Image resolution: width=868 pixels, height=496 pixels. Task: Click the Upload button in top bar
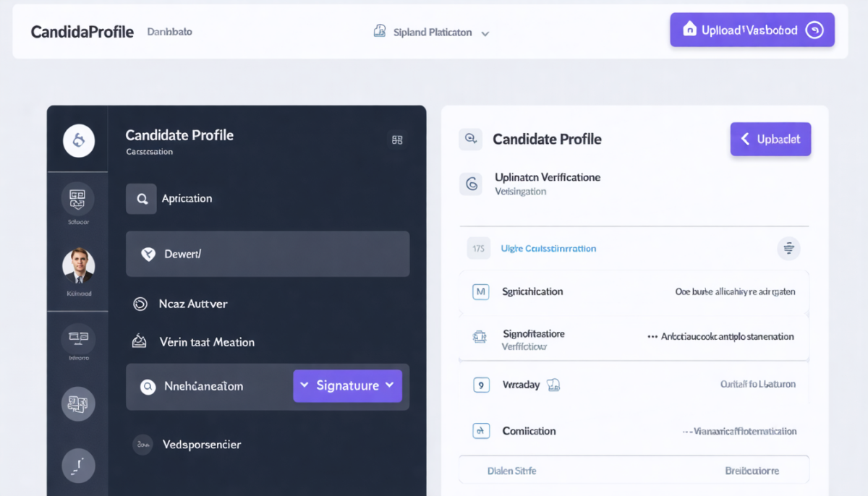(752, 30)
